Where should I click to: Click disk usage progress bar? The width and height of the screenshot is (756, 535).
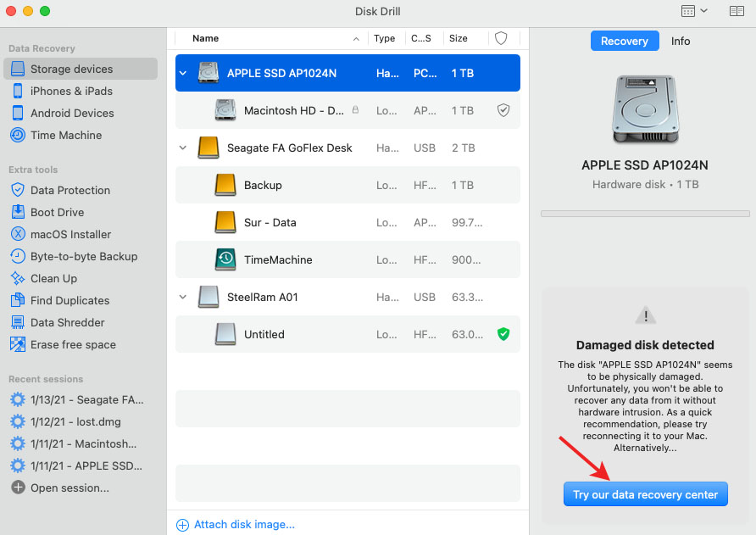pos(645,213)
